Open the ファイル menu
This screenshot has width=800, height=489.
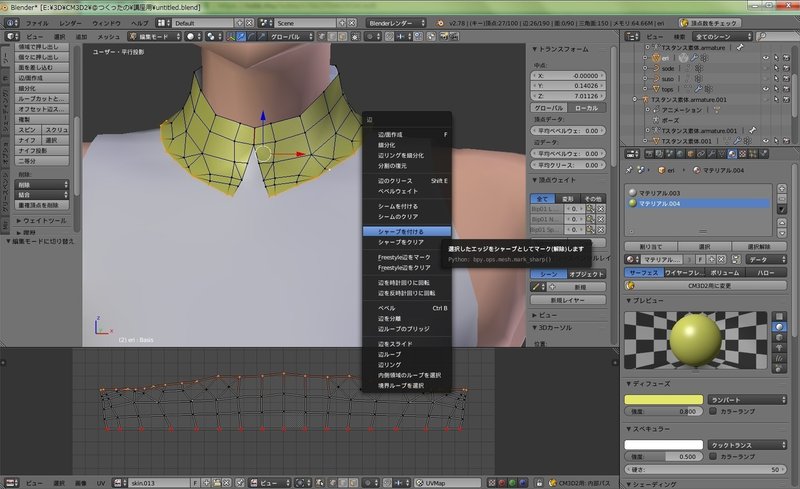(37, 23)
